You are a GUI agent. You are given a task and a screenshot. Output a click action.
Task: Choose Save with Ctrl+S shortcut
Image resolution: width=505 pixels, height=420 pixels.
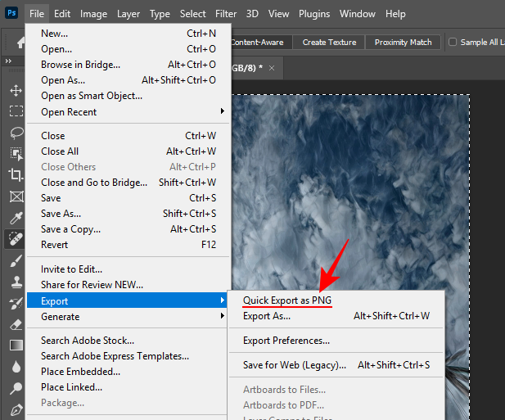pos(129,198)
